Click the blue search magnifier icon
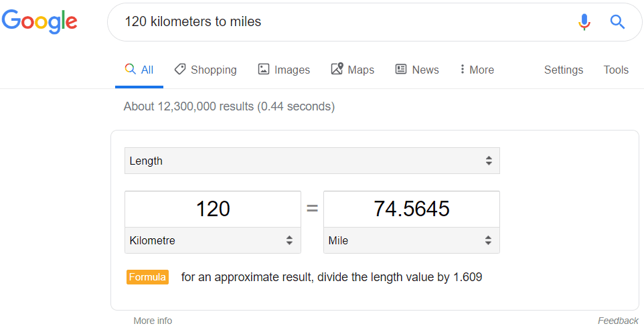 click(617, 22)
